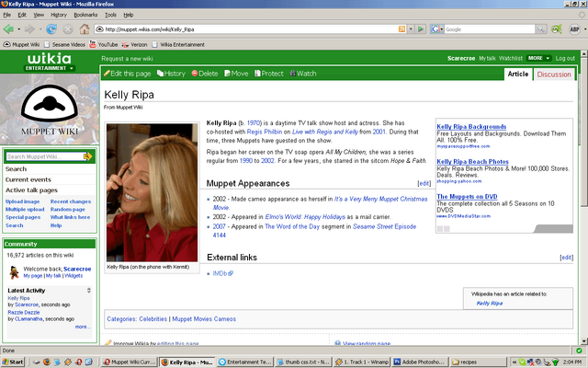This screenshot has width=588, height=368.
Task: Click the Kelly Ripa Backgrounds ad link
Action: 471,127
